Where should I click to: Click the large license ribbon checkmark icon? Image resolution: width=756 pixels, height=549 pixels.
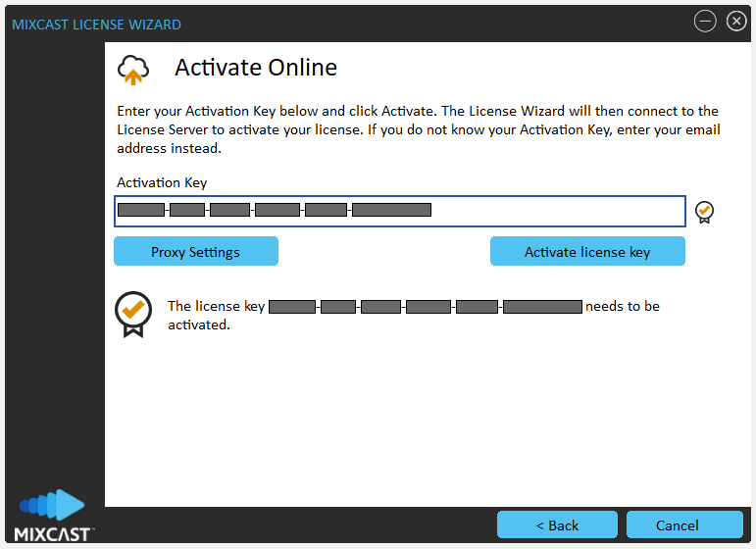[133, 315]
